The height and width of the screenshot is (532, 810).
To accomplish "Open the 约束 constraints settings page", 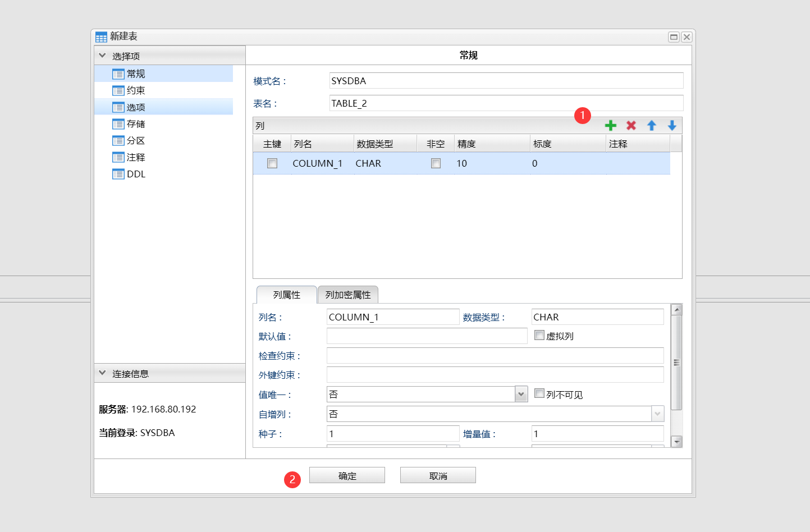I will (136, 90).
